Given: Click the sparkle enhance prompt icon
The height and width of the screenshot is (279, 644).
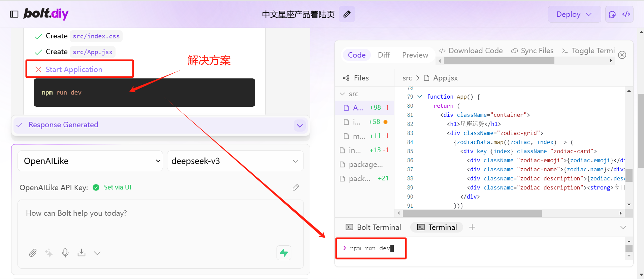Looking at the screenshot, I should pyautogui.click(x=49, y=253).
